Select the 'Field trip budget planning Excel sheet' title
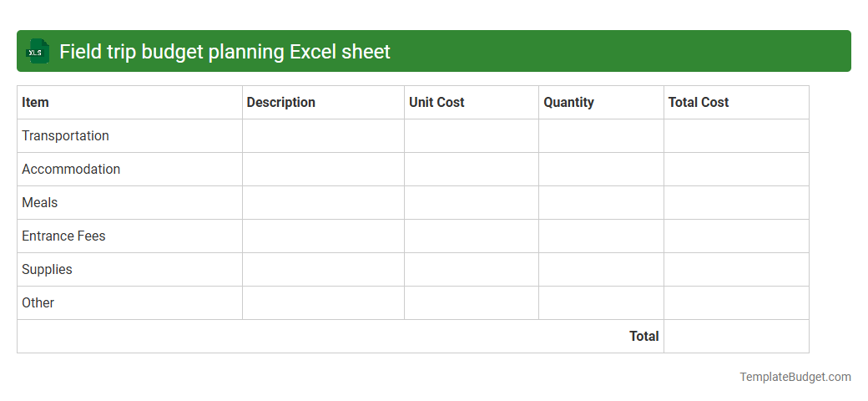This screenshot has width=868, height=401. point(225,52)
